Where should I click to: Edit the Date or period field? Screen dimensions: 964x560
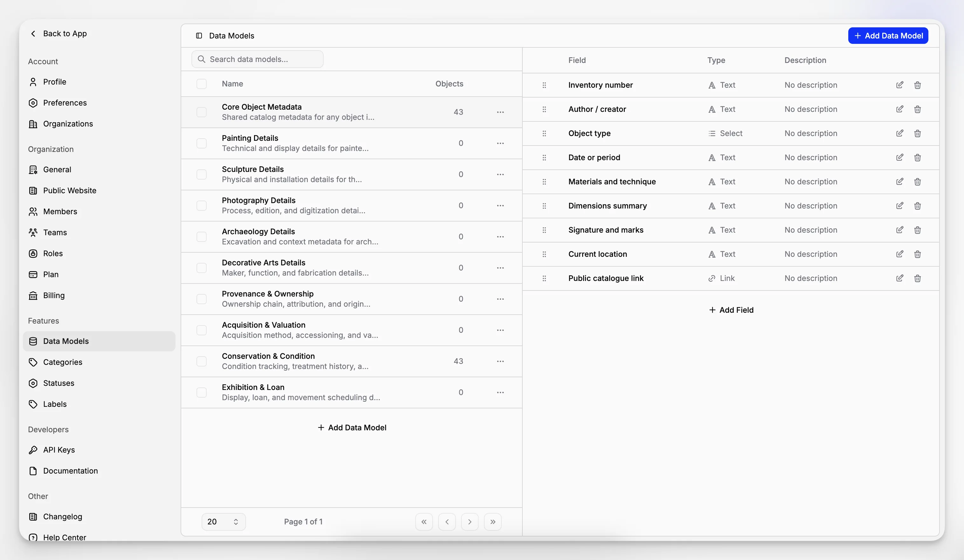[900, 157]
